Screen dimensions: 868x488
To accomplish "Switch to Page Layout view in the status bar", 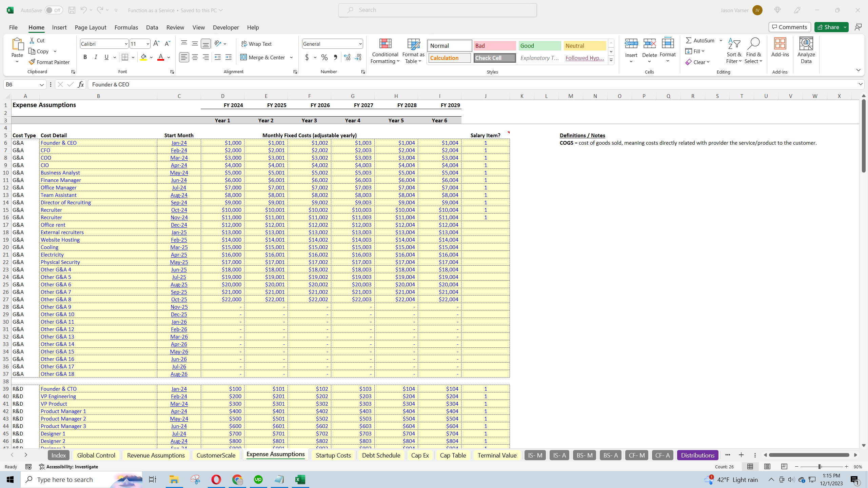I will [767, 467].
